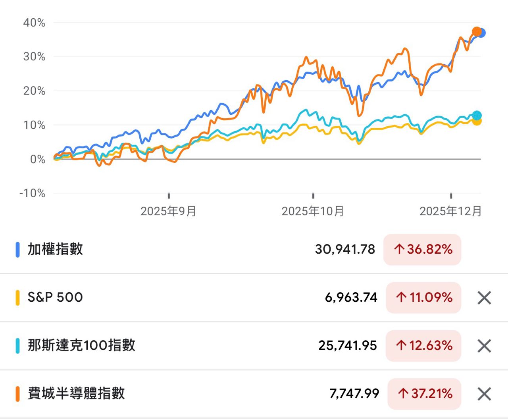Click the 36.82% gain badge
508x420 pixels.
422,250
